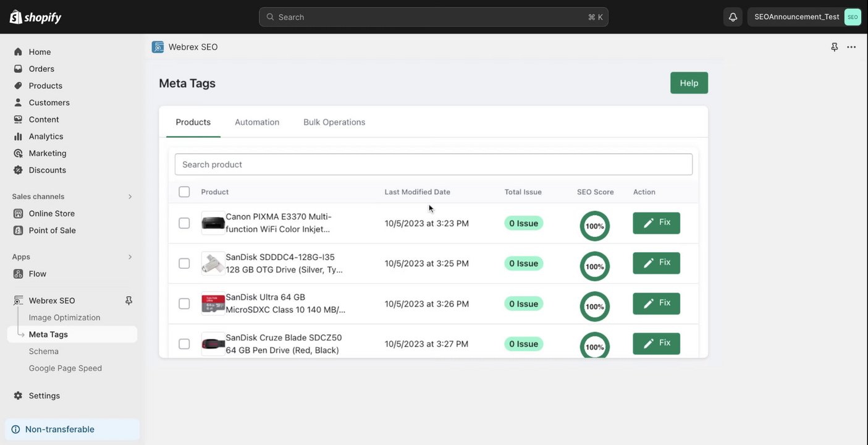The height and width of the screenshot is (445, 868).
Task: Click the Settings gear icon
Action: pyautogui.click(x=18, y=396)
